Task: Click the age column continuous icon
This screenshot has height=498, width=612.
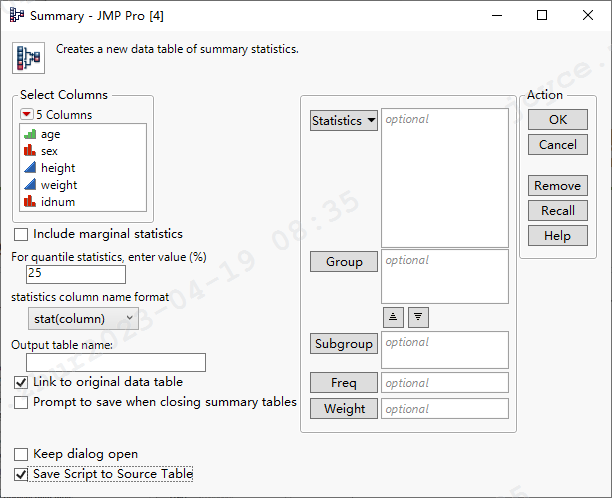Action: pos(30,134)
